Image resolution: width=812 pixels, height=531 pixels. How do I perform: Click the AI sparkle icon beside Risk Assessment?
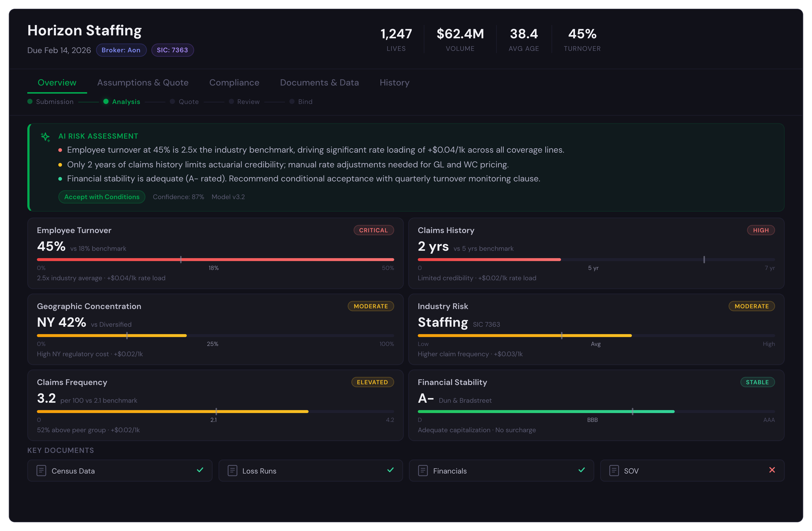click(45, 137)
